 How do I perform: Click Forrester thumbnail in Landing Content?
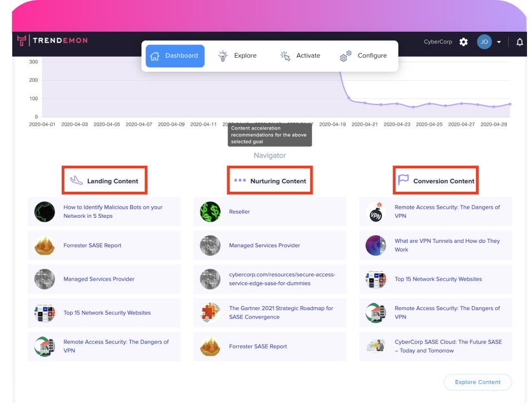(44, 246)
